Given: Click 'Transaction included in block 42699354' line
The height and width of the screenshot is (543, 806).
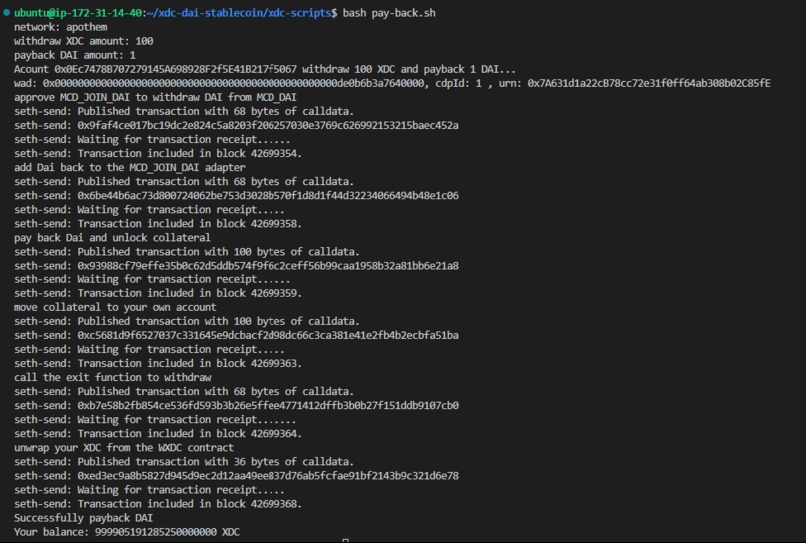Looking at the screenshot, I should click(x=158, y=153).
